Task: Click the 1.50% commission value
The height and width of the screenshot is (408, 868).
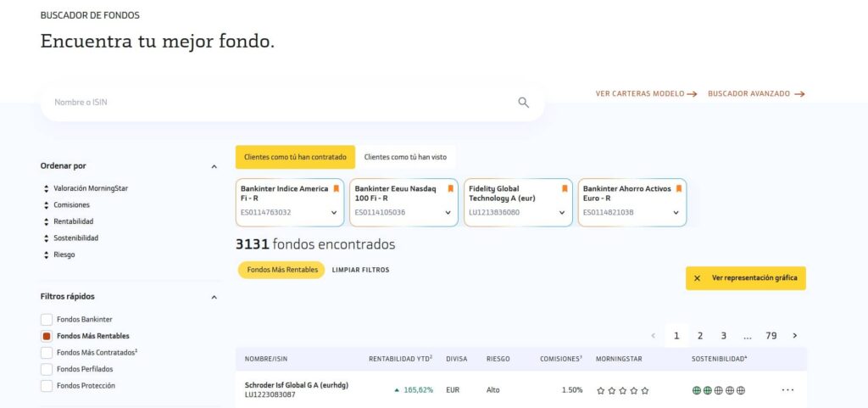Action: tap(572, 390)
